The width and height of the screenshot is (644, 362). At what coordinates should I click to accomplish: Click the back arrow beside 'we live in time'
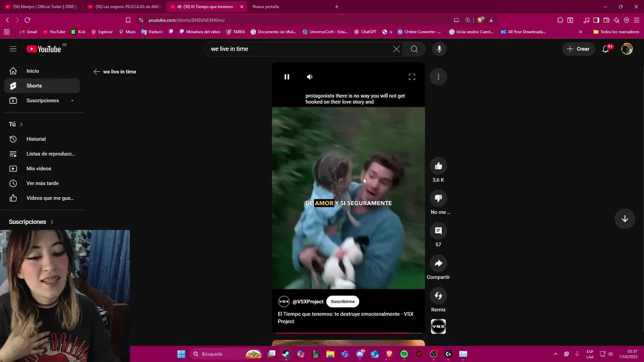(x=97, y=71)
